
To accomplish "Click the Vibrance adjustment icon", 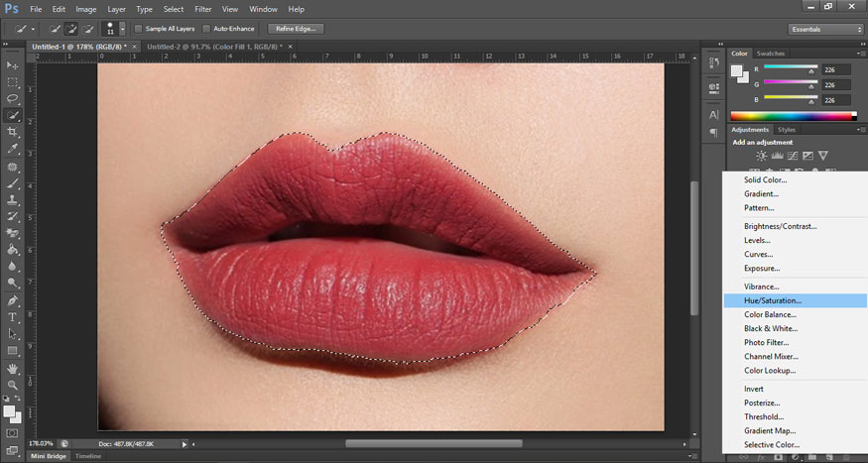I will (822, 156).
